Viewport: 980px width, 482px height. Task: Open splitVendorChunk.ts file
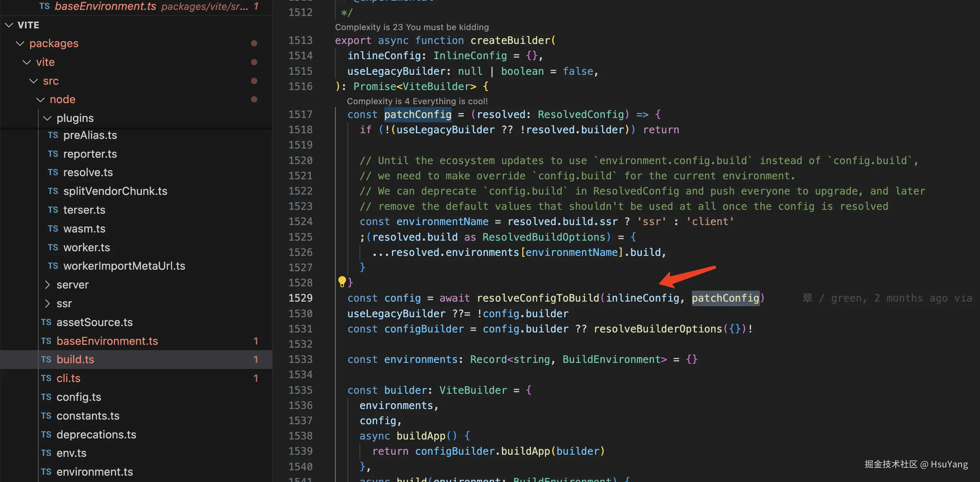click(115, 191)
